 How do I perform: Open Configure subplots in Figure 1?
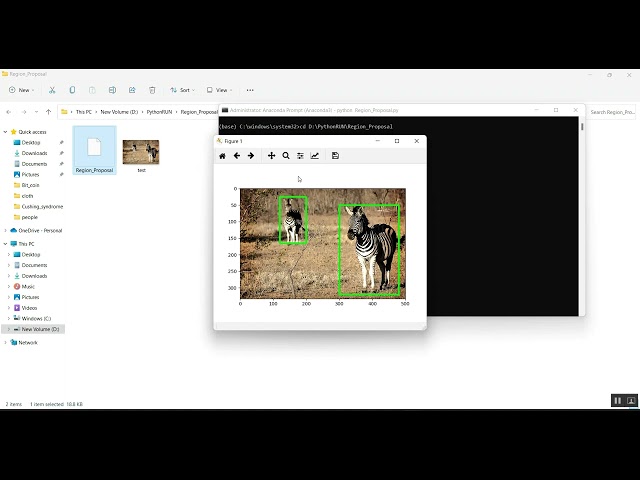300,156
